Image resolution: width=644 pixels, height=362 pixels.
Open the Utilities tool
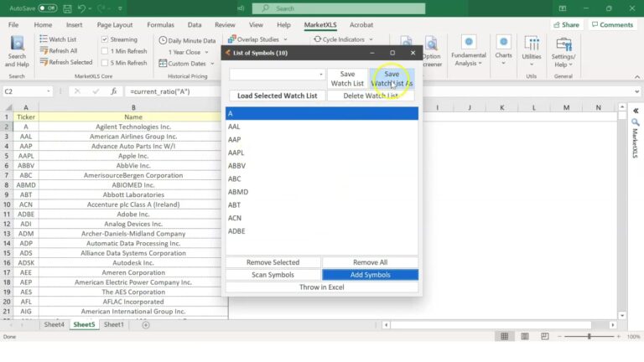(x=532, y=51)
